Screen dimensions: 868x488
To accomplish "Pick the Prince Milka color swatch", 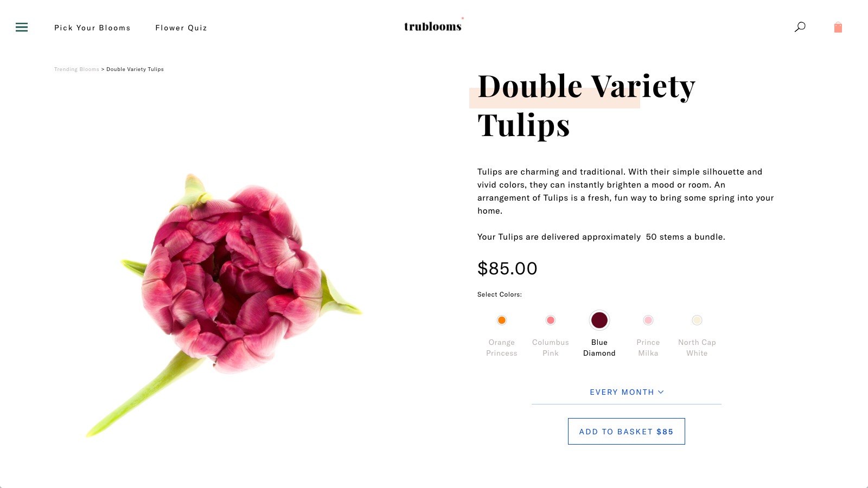I will pos(648,320).
